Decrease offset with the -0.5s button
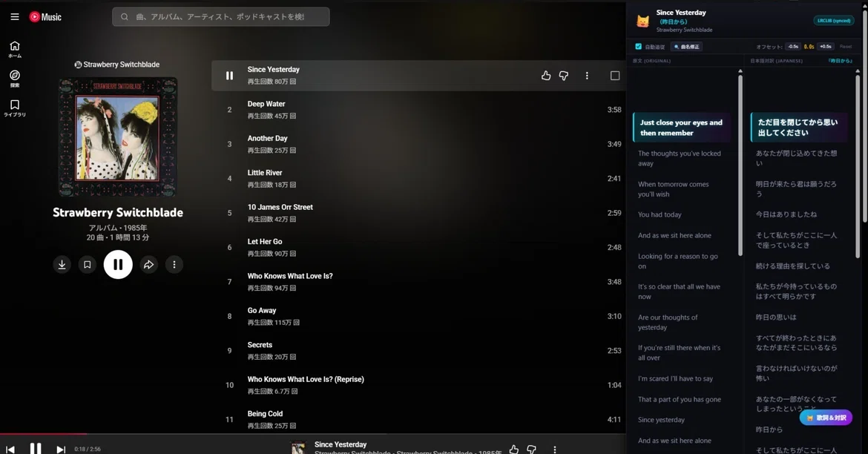 pos(793,47)
